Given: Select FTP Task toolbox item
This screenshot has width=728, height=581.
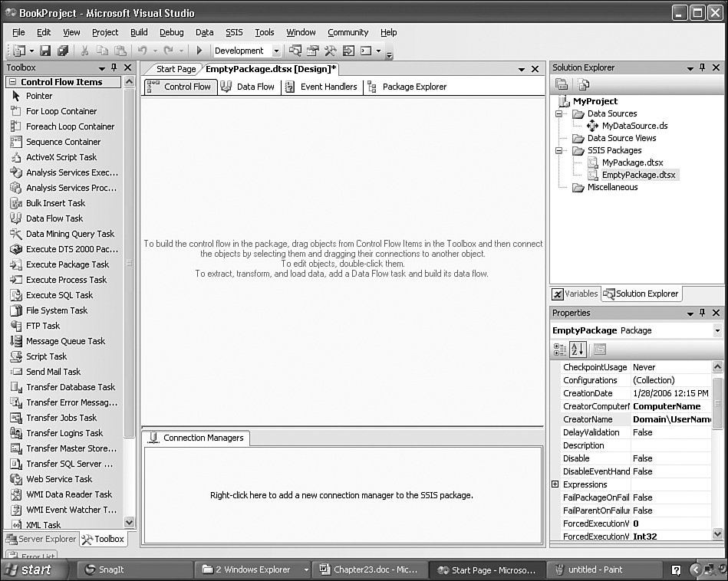Looking at the screenshot, I should pos(65,326).
